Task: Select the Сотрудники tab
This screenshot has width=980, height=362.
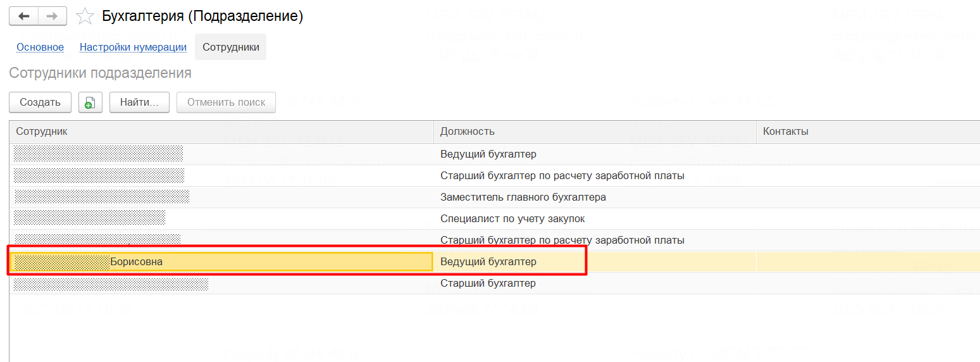Action: 230,47
